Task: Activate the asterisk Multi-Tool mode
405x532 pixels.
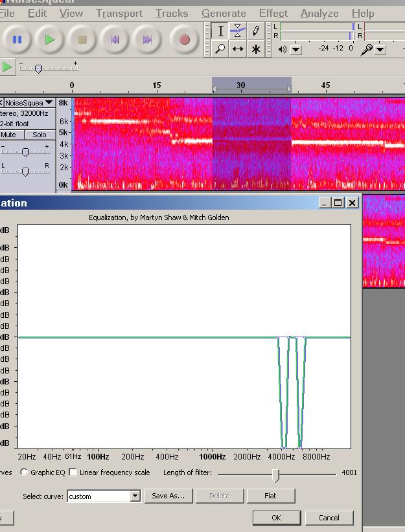Action: (x=256, y=49)
